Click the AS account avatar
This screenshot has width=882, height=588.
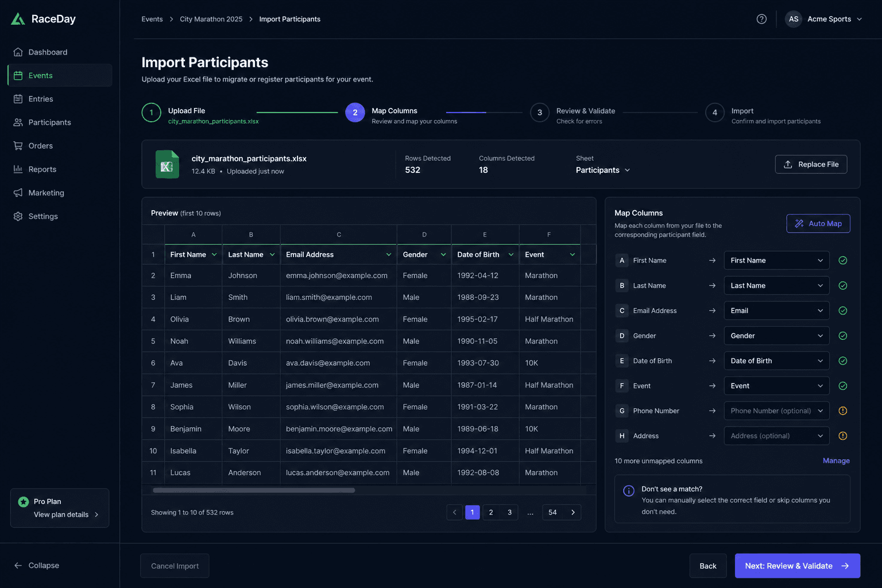pos(794,19)
